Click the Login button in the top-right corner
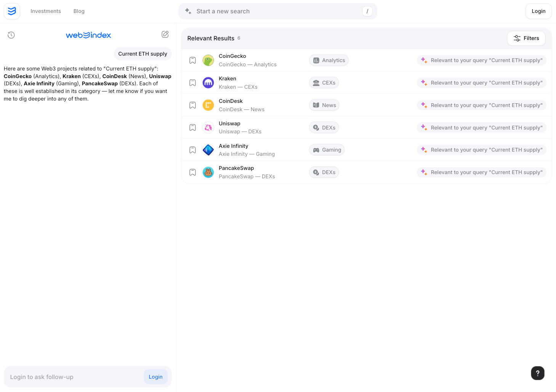The height and width of the screenshot is (392, 556). [538, 11]
